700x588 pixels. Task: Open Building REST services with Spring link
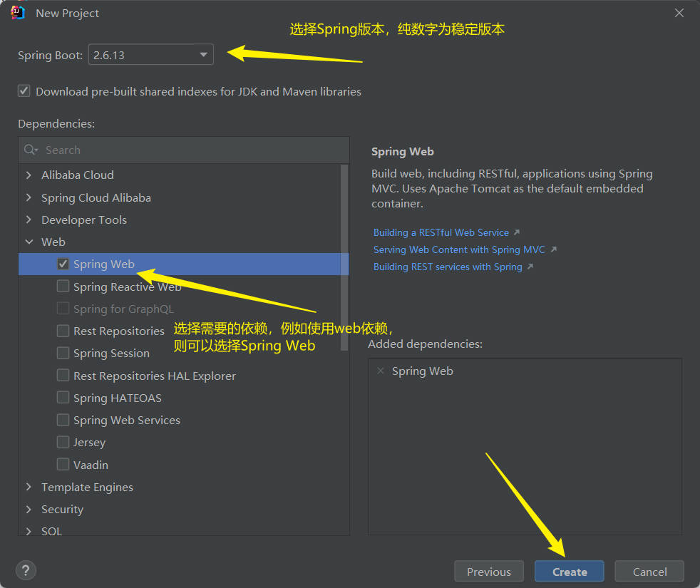click(x=448, y=267)
